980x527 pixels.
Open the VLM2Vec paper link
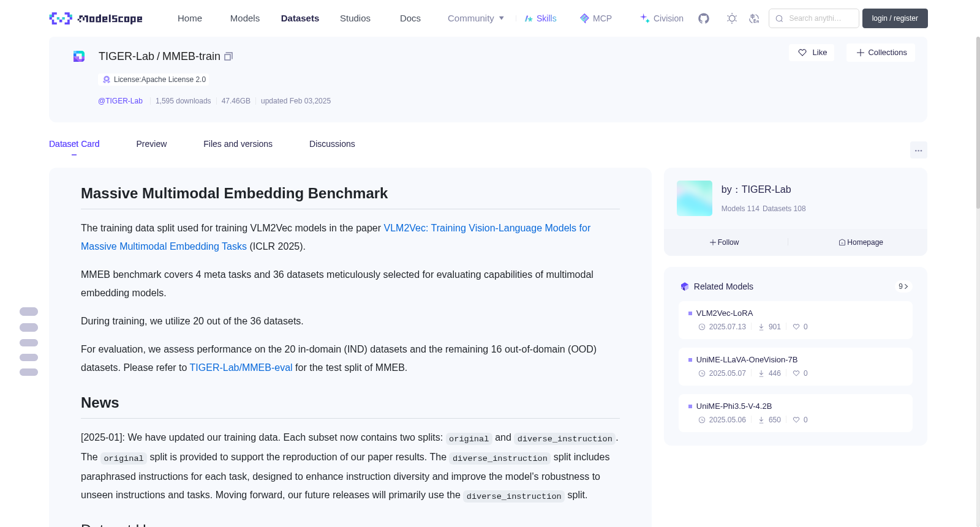point(336,237)
